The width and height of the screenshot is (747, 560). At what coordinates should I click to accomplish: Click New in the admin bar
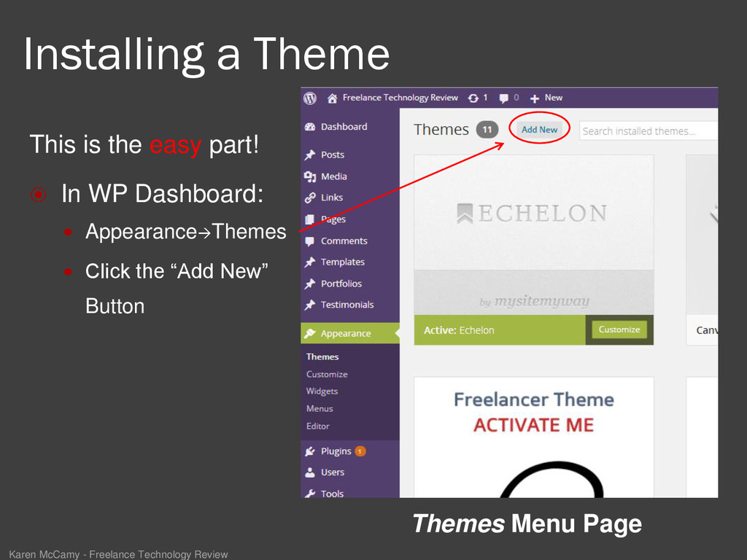click(x=554, y=98)
